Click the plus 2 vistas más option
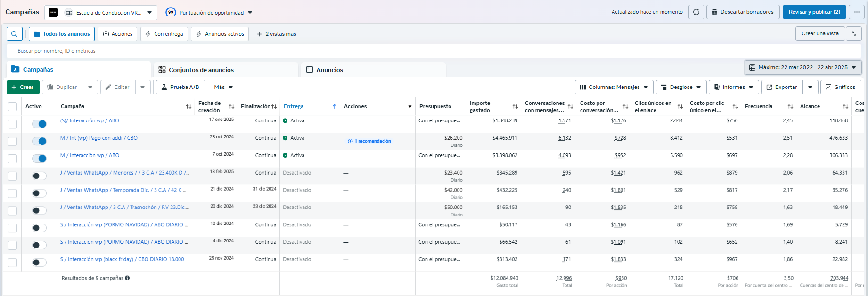This screenshot has width=868, height=296. point(276,34)
